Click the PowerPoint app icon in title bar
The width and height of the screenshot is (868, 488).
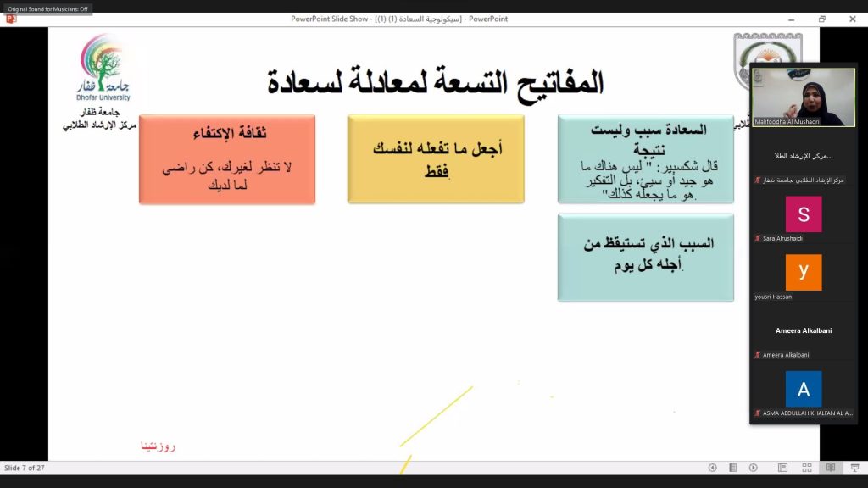[x=11, y=19]
